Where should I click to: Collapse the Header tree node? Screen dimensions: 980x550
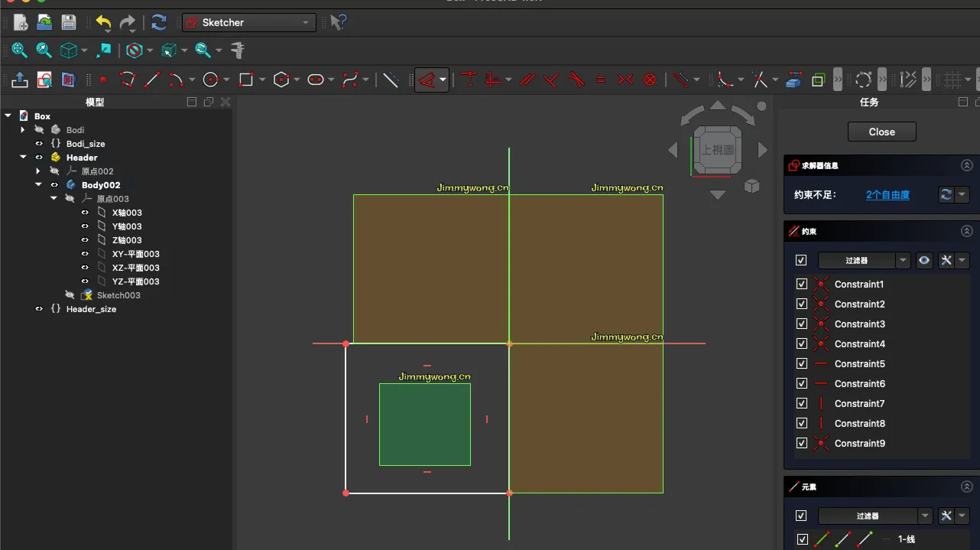[x=23, y=158]
